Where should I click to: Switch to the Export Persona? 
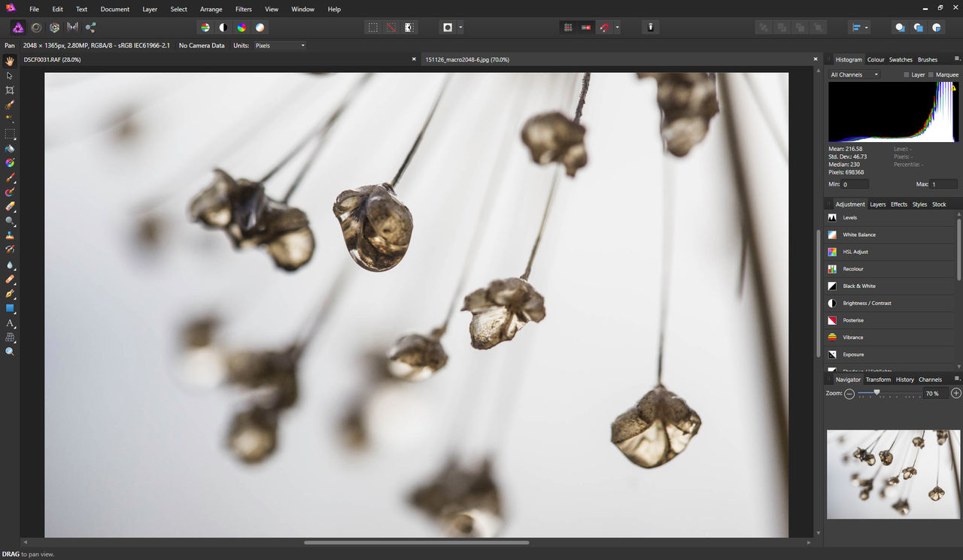coord(90,27)
